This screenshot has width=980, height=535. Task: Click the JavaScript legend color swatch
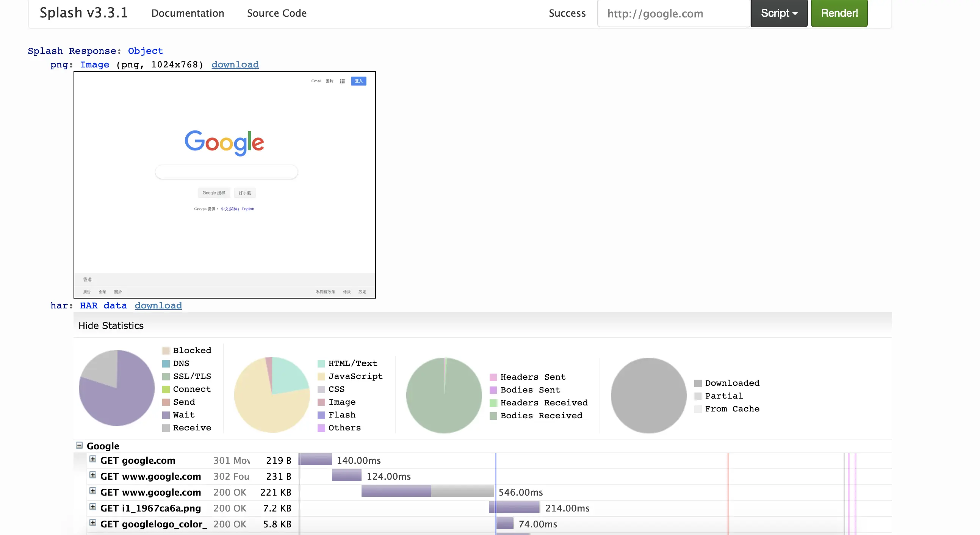[321, 377]
